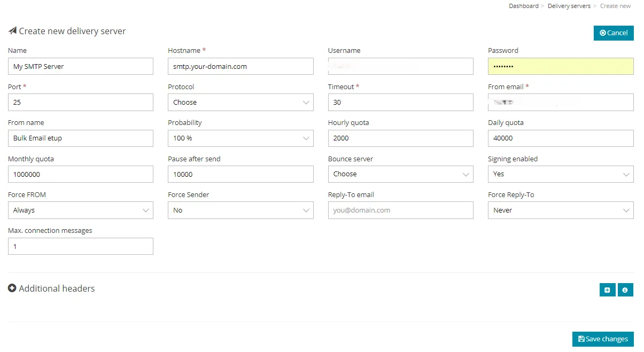644x352 pixels.
Task: Focus the Password field
Action: [x=560, y=67]
